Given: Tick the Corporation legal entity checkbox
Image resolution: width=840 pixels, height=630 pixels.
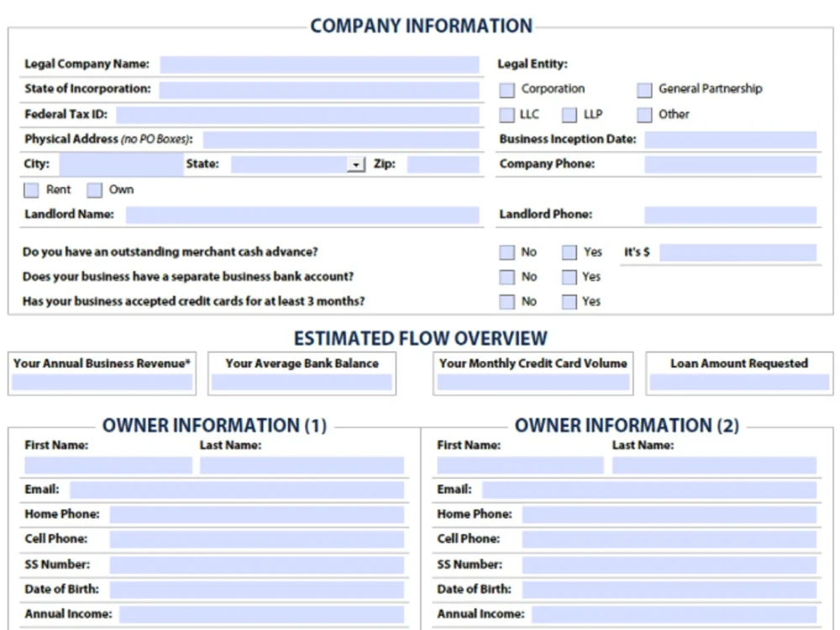Looking at the screenshot, I should (x=507, y=90).
